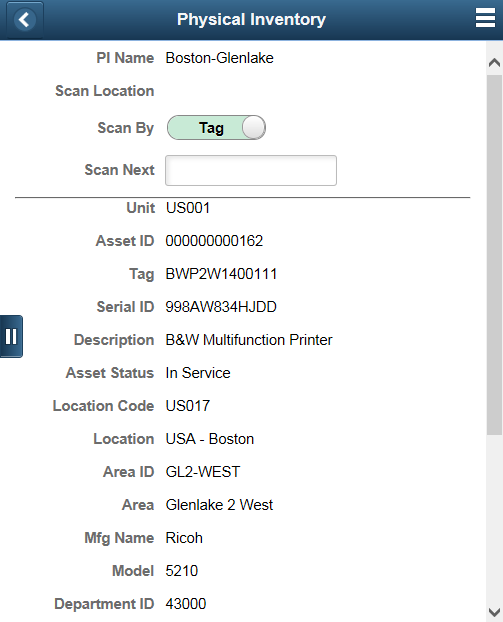The width and height of the screenshot is (503, 622).
Task: Click the Location Code value US017
Action: [188, 406]
